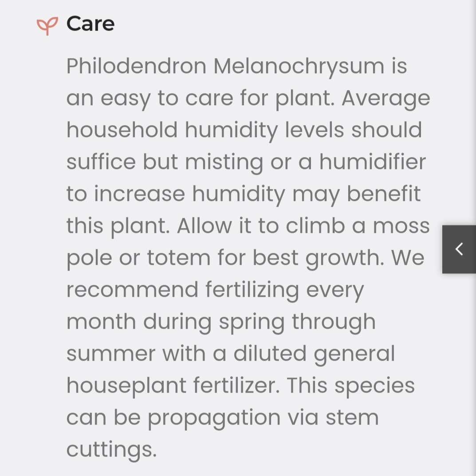
Task: Click the sprout leaf icon beside Care
Action: tap(47, 25)
